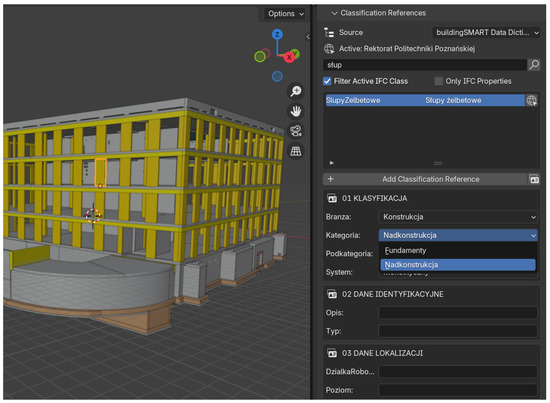Switch perspective/orthographic grid icon
The width and height of the screenshot is (550, 403).
[296, 151]
